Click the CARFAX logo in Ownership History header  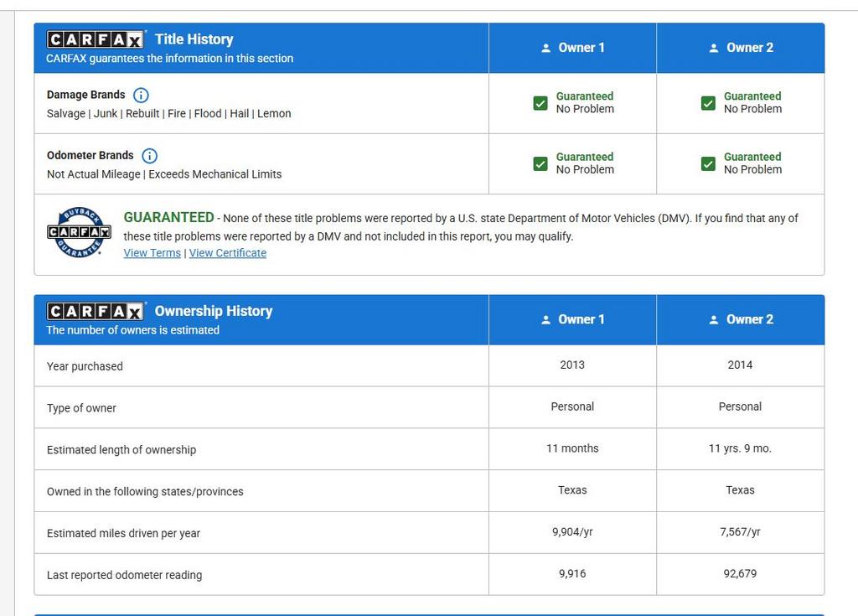point(96,311)
